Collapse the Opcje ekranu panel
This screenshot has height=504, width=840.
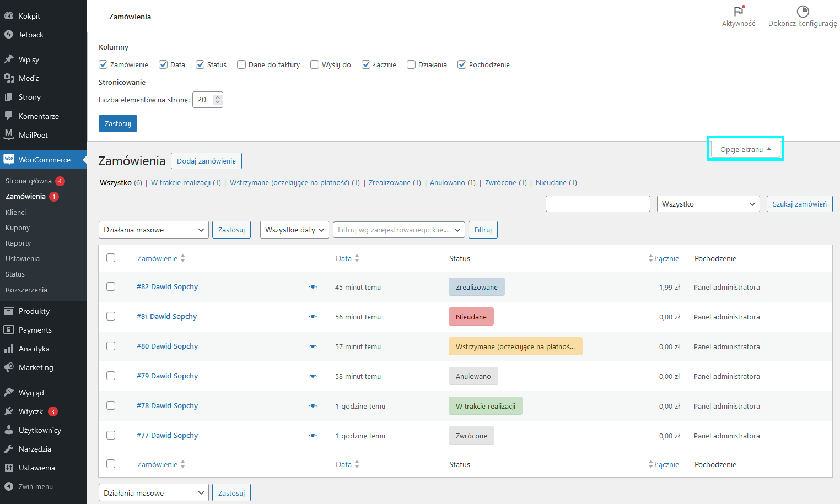[745, 149]
